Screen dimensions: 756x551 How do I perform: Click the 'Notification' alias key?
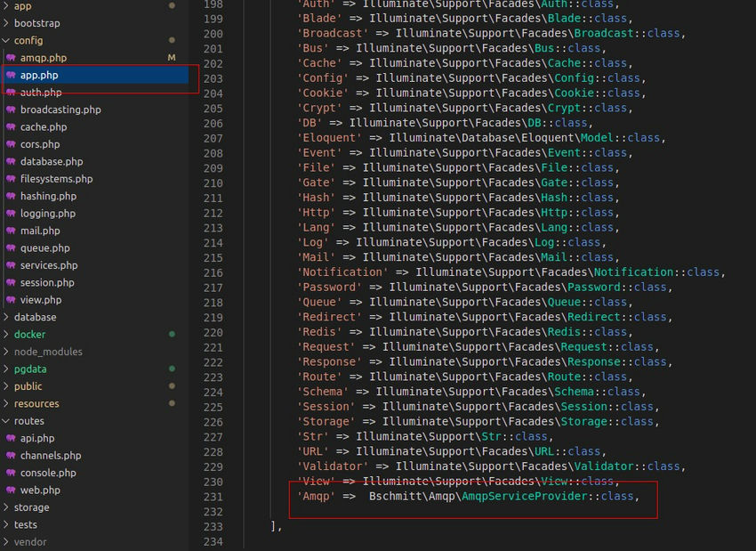click(342, 272)
